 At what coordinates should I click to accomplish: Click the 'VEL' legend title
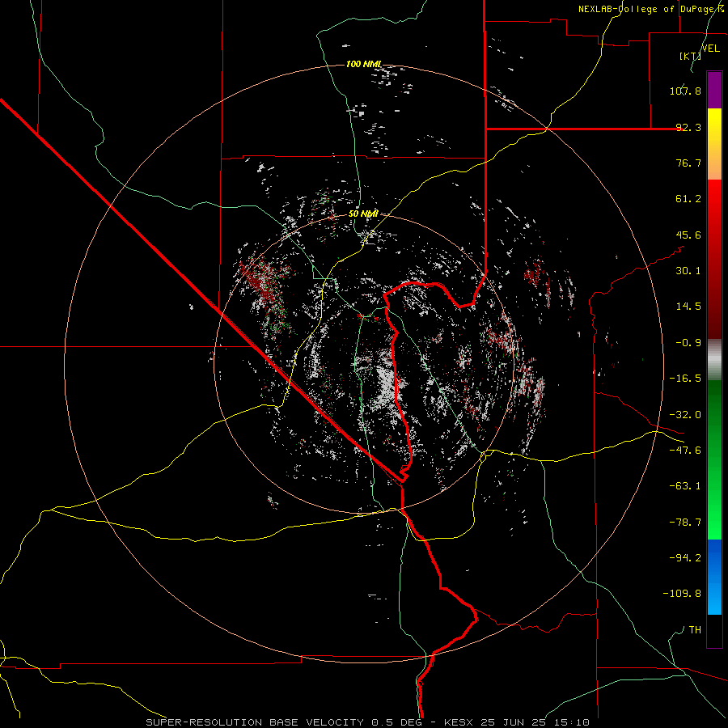[710, 48]
